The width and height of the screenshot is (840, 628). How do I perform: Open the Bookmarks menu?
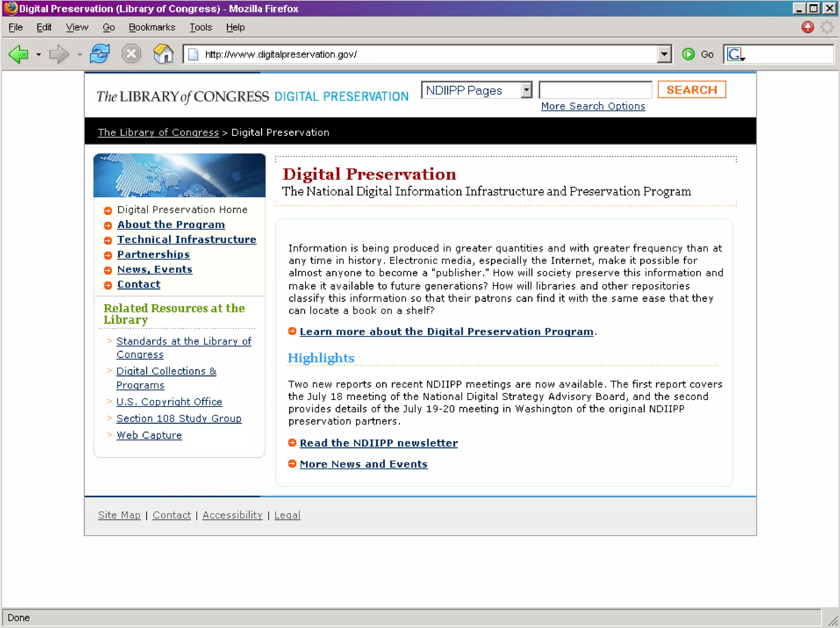click(152, 27)
